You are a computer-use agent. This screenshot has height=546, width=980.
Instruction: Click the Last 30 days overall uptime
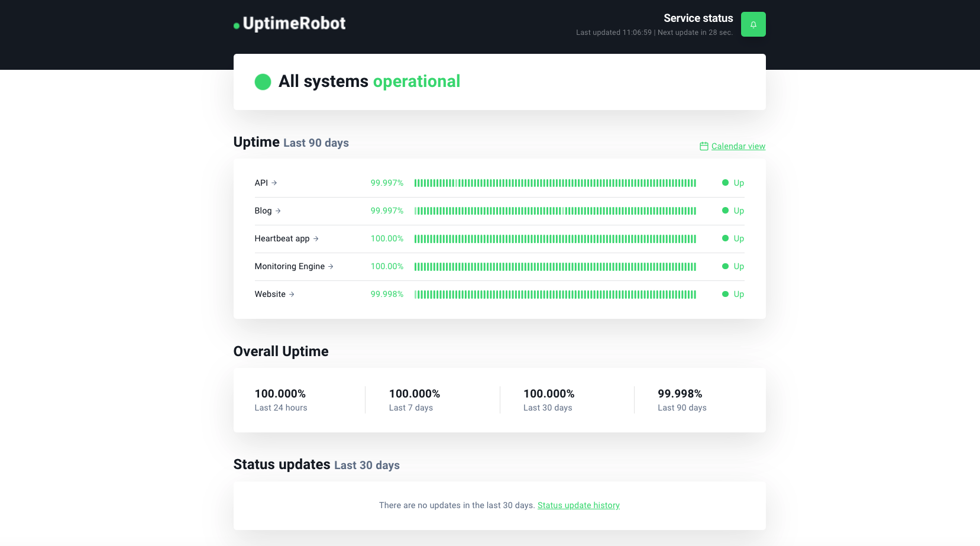549,400
